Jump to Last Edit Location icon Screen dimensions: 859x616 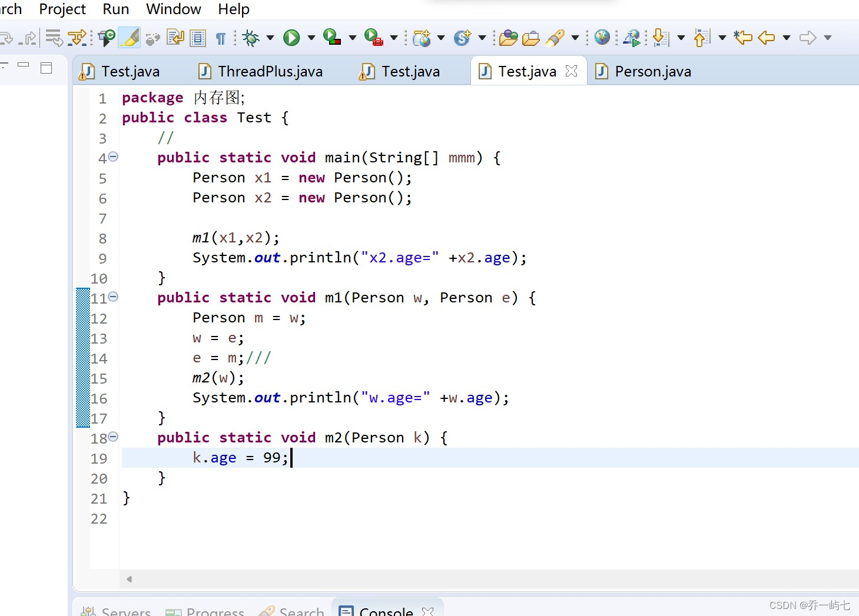point(743,38)
